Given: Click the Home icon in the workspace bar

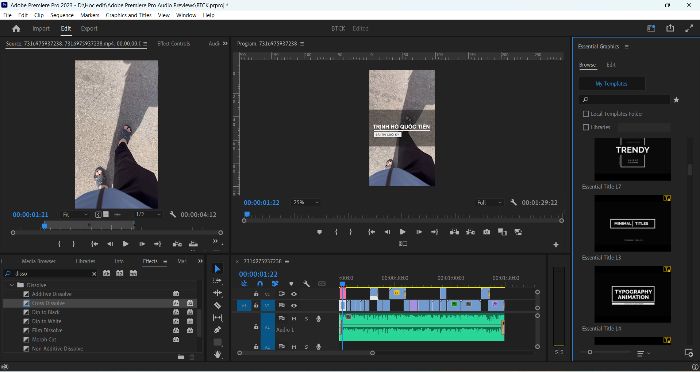Looking at the screenshot, I should pos(16,29).
